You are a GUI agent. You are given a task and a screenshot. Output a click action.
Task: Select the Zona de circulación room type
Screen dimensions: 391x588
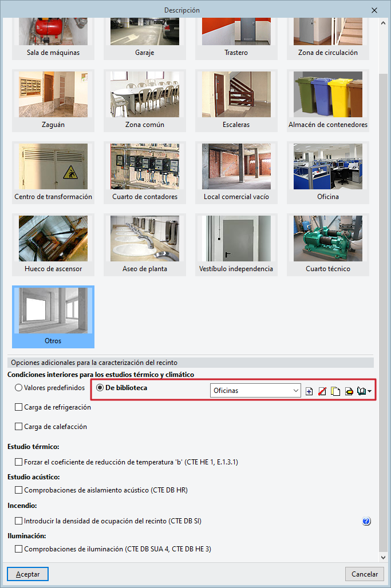[x=328, y=38]
